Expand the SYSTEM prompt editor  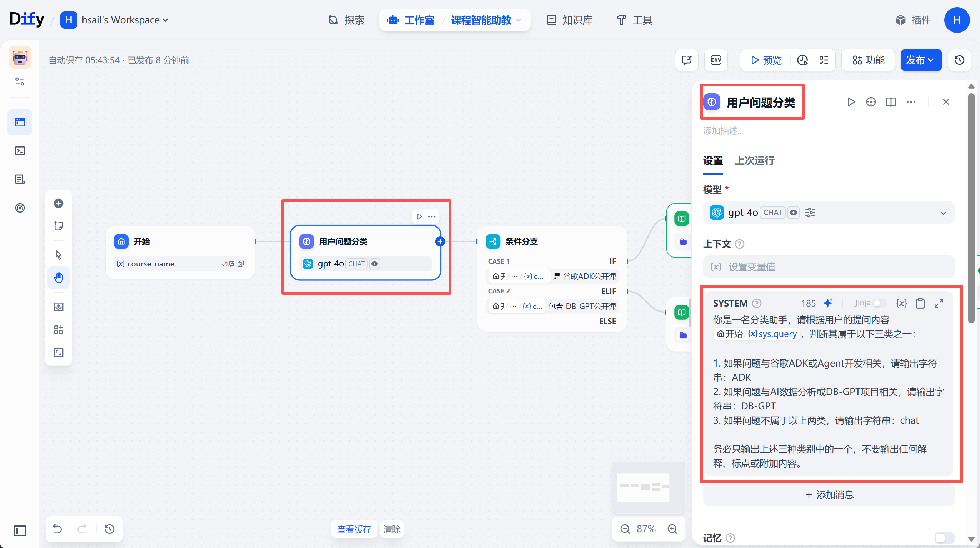[939, 303]
